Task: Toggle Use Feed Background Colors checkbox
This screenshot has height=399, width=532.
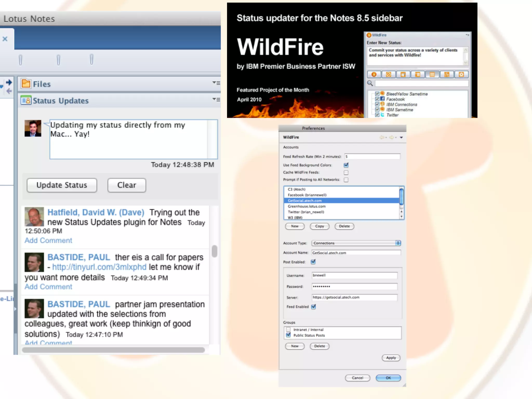Action: point(346,165)
